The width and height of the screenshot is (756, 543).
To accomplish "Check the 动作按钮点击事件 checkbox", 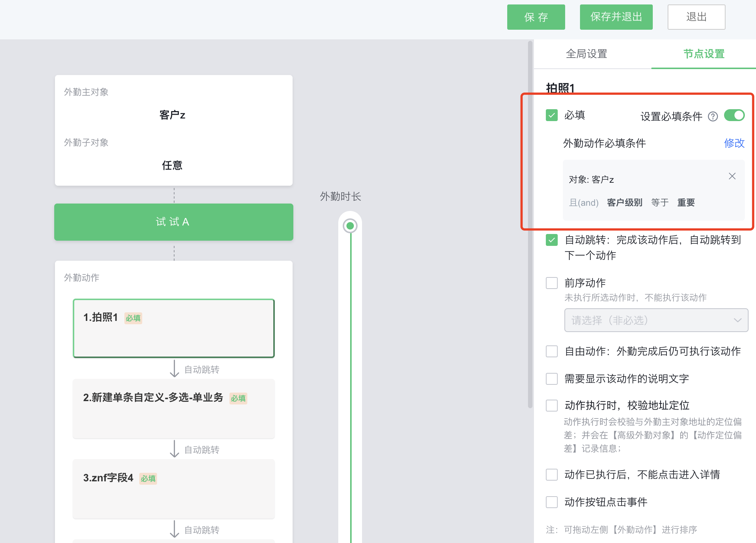I will click(551, 502).
